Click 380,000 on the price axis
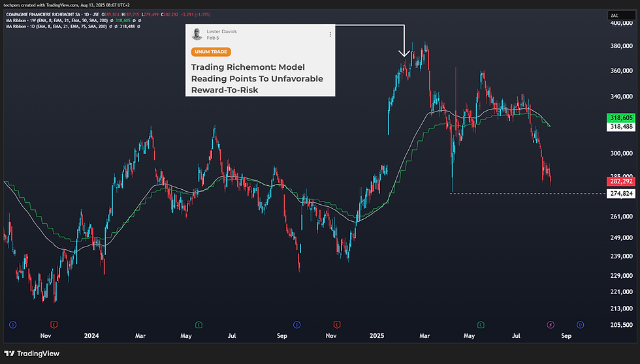 click(x=621, y=46)
